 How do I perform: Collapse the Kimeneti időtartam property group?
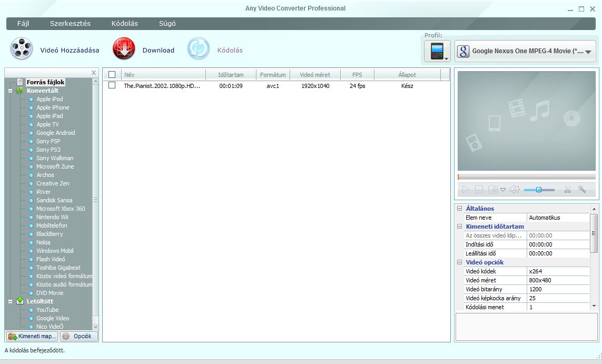point(460,227)
